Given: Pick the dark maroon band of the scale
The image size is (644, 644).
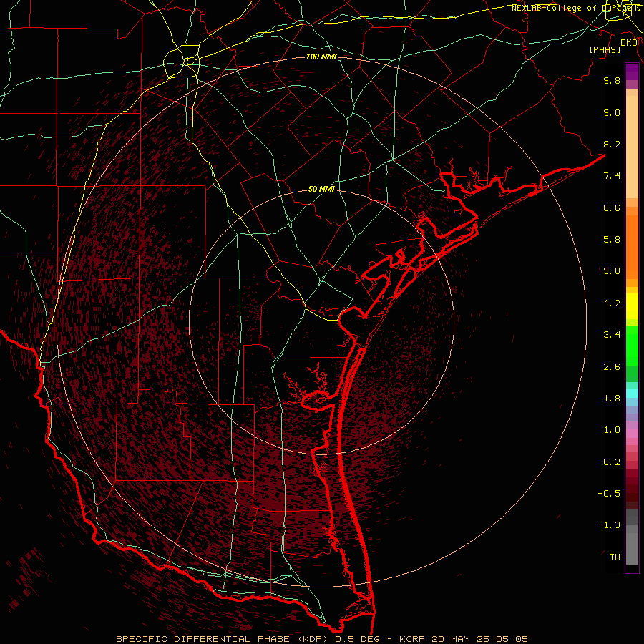Looking at the screenshot, I should (x=632, y=489).
